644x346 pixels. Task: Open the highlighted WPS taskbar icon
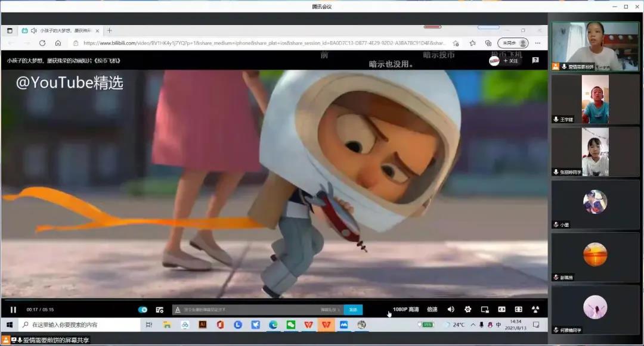[326, 325]
